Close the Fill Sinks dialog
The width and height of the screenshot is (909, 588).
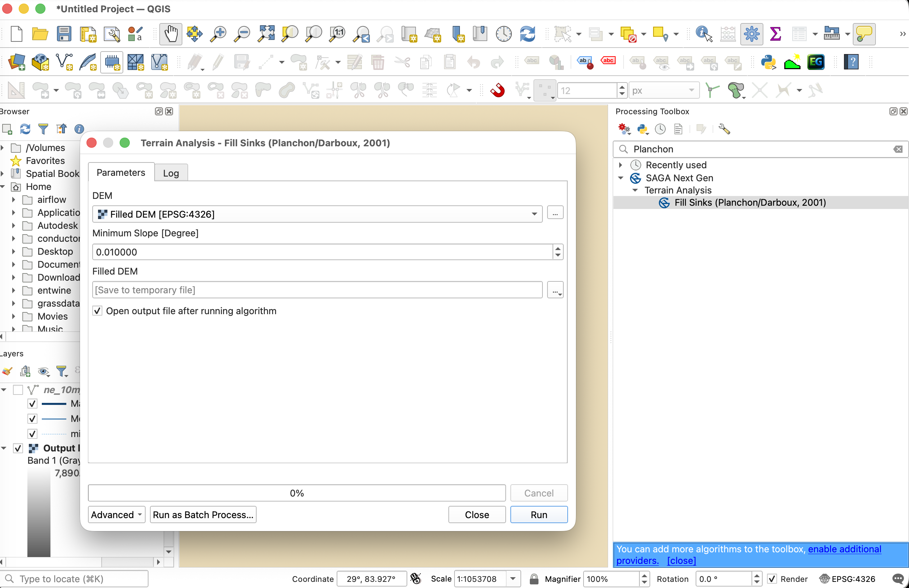(477, 515)
